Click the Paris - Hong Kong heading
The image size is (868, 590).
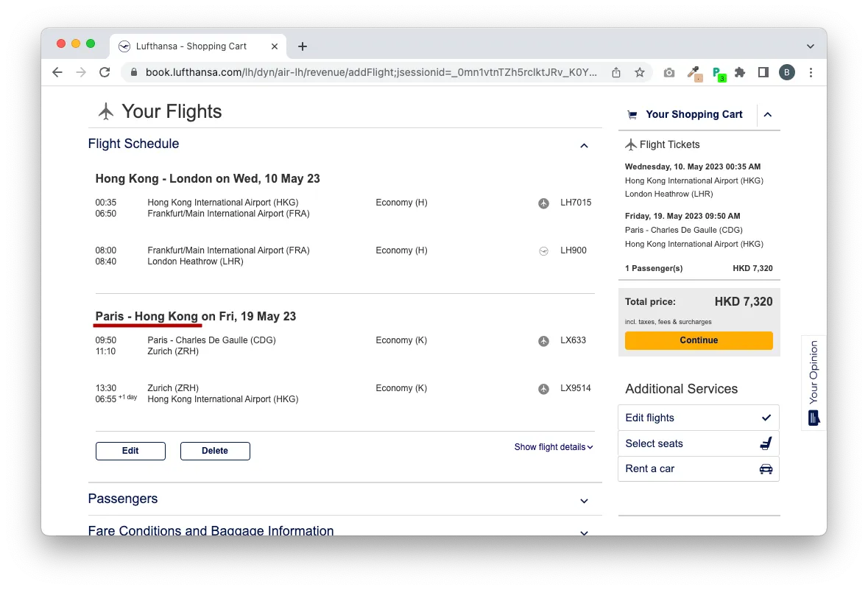coord(195,316)
